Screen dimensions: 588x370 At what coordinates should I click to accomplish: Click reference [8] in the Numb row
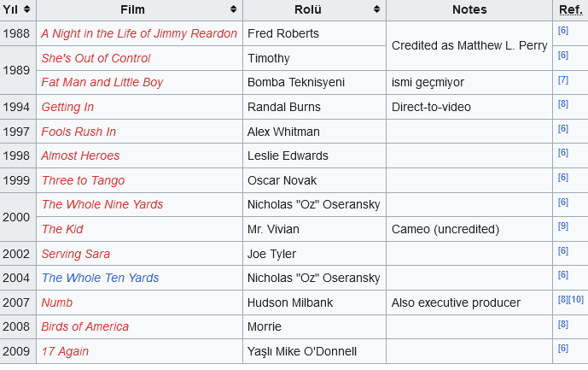[x=563, y=299]
